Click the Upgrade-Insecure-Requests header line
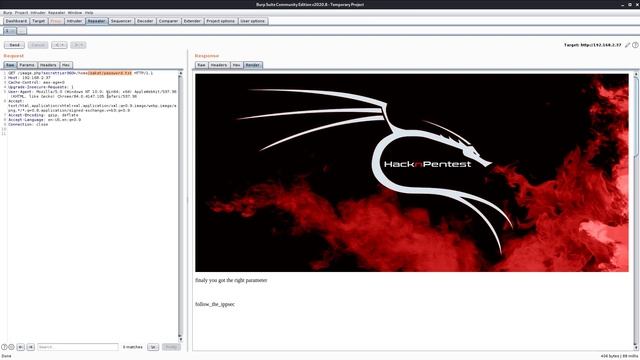The width and height of the screenshot is (640, 360). pyautogui.click(x=41, y=87)
